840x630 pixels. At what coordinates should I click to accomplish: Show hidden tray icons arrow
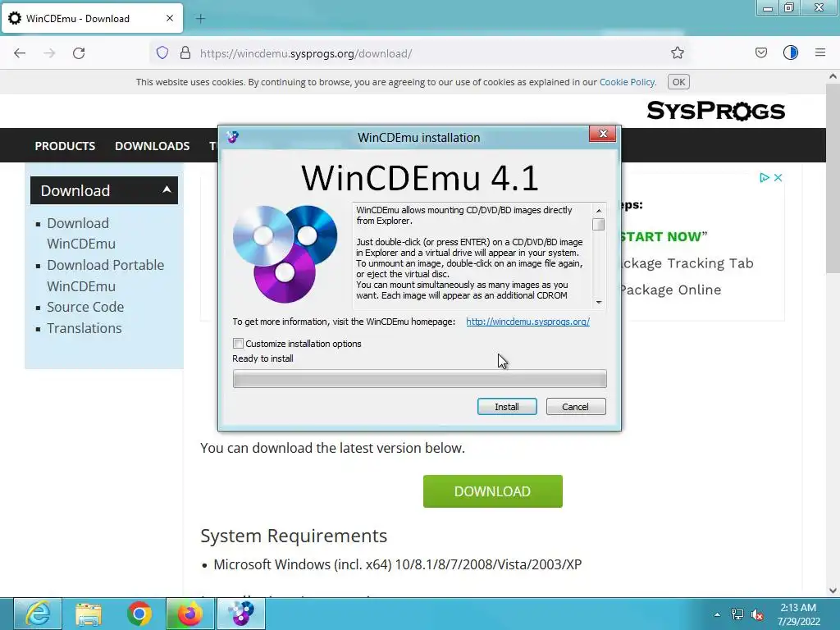717,614
